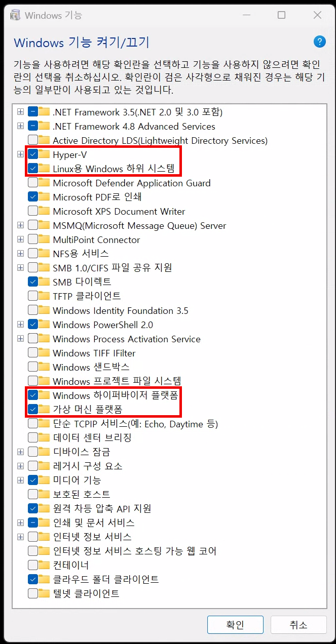Expand Windows Process Activation Service node
Viewport: 336px width, 644px height.
coord(20,338)
